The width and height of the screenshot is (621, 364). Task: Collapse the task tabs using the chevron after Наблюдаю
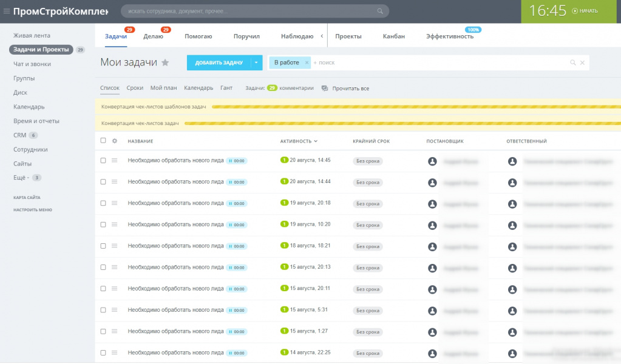pos(322,36)
